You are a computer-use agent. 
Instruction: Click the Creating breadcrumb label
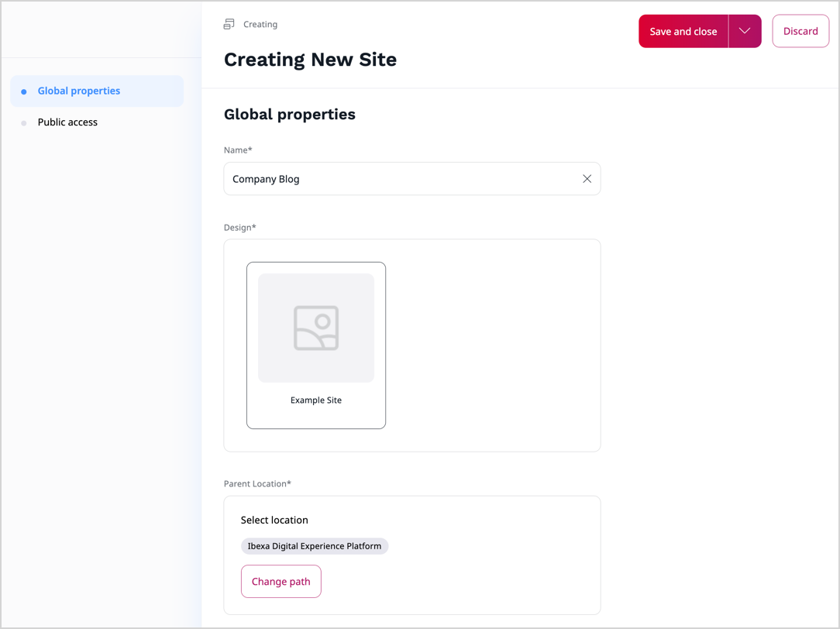pos(260,24)
